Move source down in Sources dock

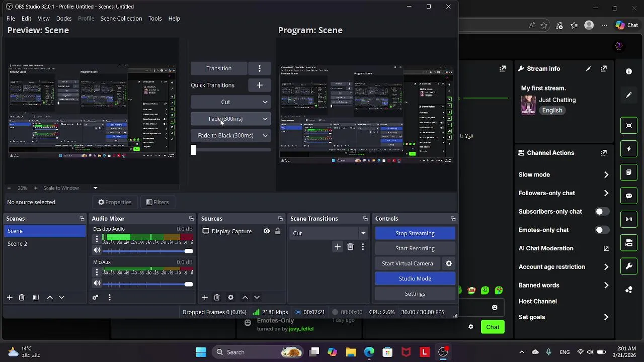click(257, 297)
